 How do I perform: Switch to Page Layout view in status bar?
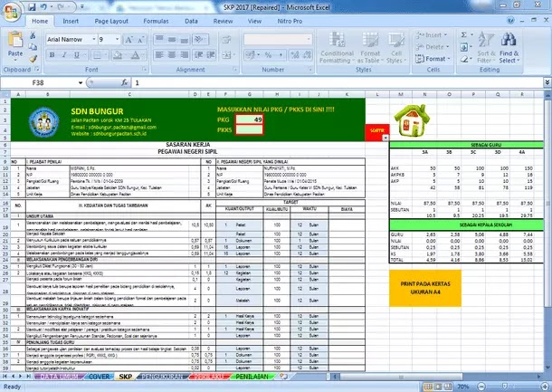click(x=438, y=387)
